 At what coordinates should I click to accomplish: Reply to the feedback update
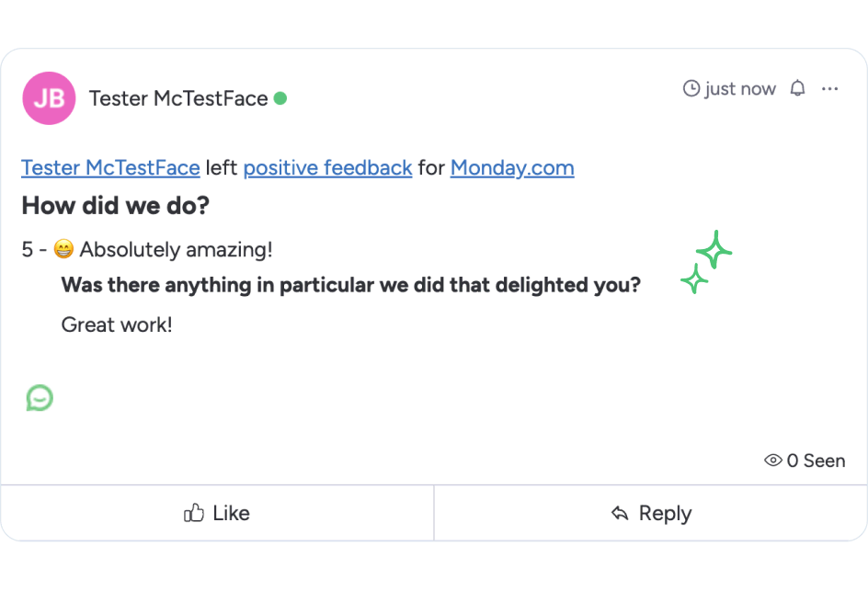click(651, 513)
